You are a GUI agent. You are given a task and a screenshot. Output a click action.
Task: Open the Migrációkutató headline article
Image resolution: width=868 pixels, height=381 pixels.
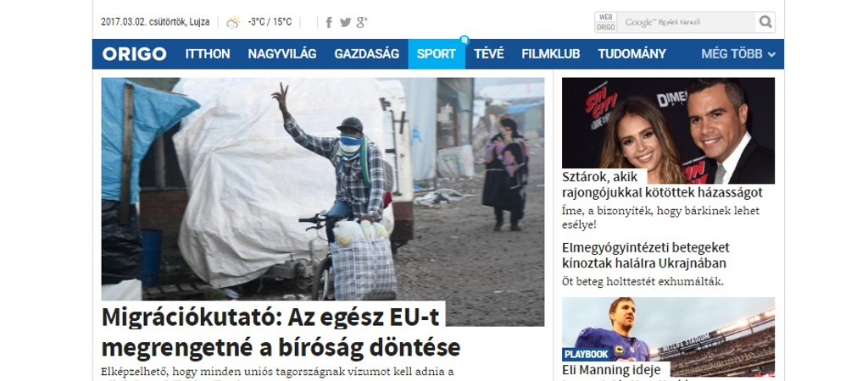click(x=281, y=332)
